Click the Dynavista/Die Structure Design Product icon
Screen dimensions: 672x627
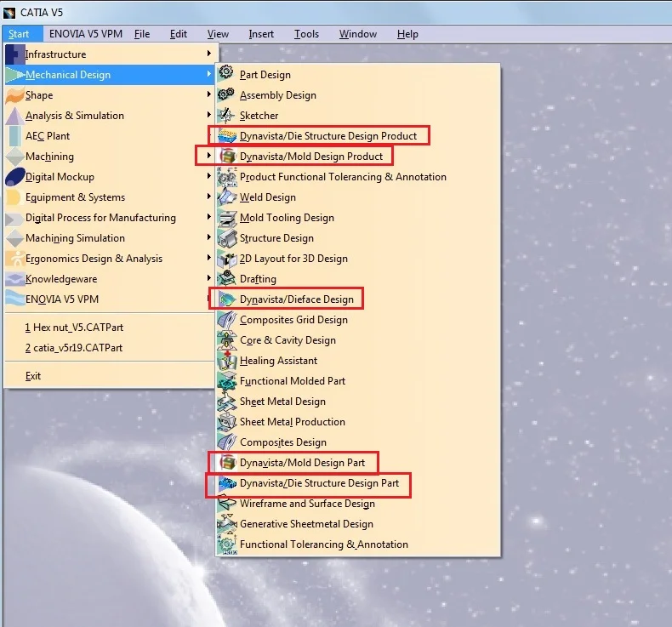click(227, 136)
